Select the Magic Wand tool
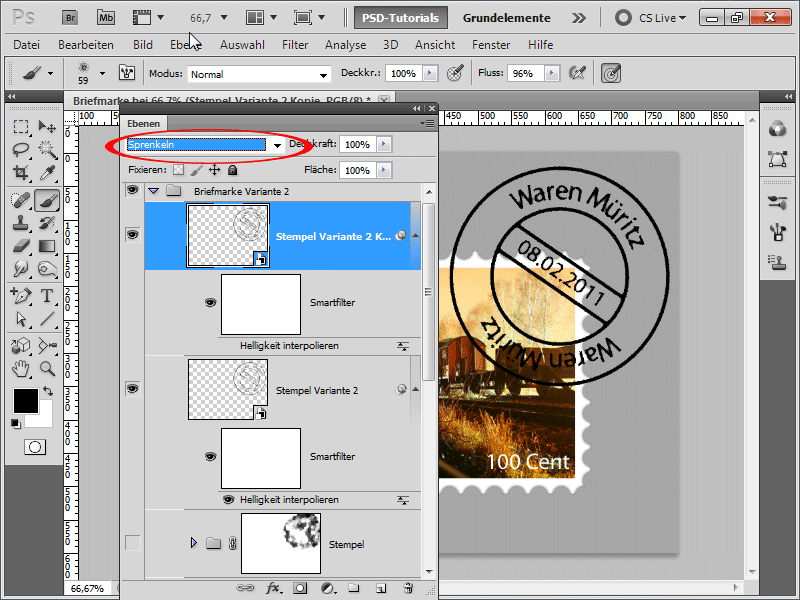The image size is (800, 600). click(x=47, y=149)
